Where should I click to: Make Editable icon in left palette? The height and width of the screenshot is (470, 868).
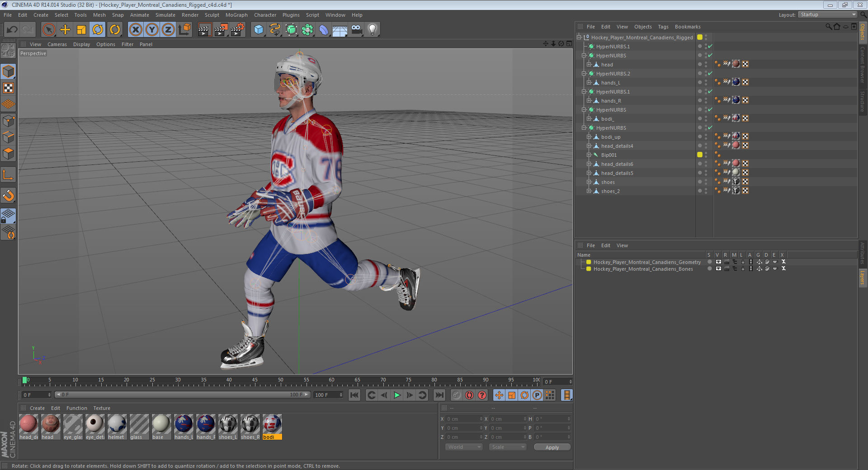tap(8, 51)
